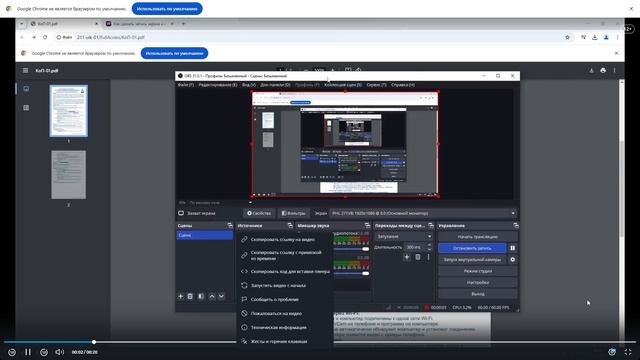Viewport: 640px width, 360px height.
Task: Click OBS 'Режим студии' button
Action: pyautogui.click(x=478, y=271)
